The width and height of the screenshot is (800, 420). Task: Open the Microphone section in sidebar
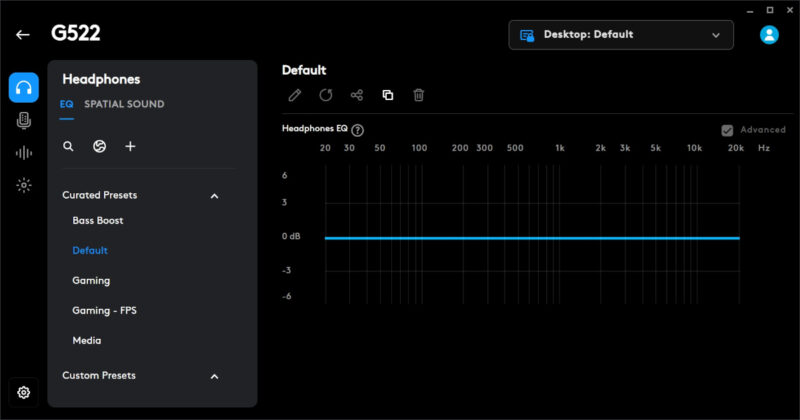pyautogui.click(x=23, y=120)
